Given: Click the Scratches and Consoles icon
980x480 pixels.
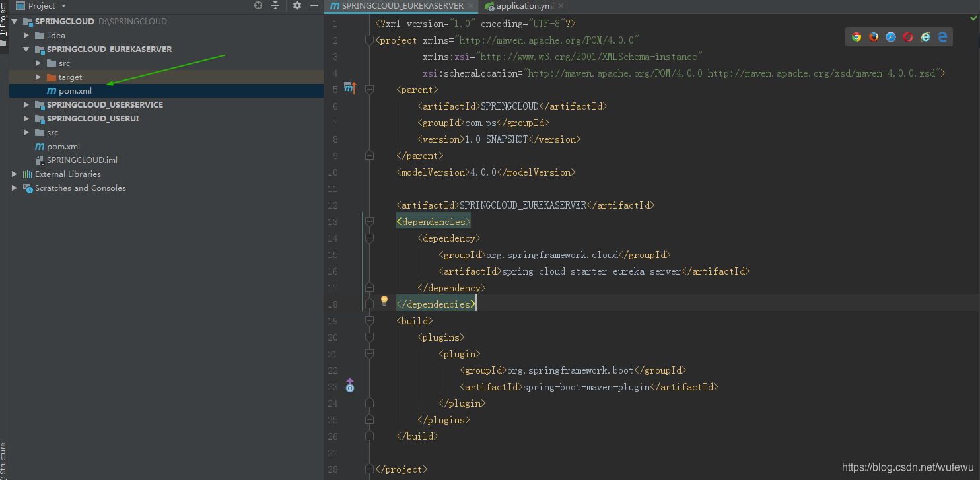Looking at the screenshot, I should click(28, 188).
